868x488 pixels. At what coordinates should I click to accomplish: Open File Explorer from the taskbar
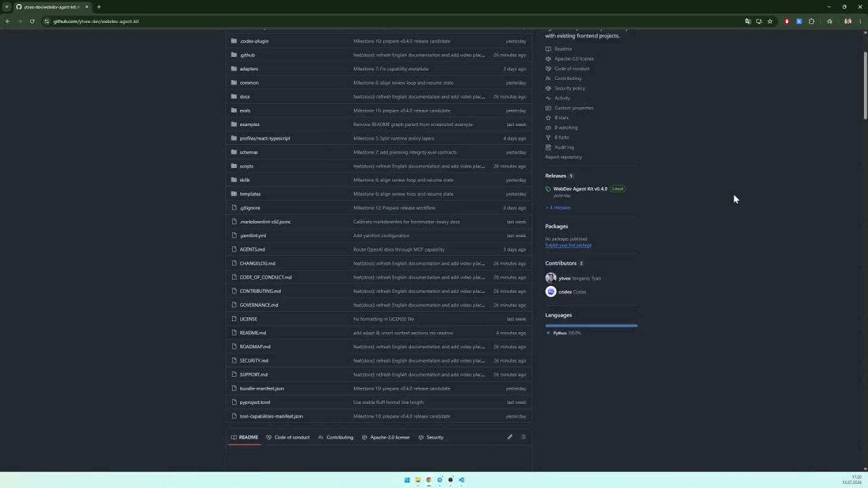point(418,480)
